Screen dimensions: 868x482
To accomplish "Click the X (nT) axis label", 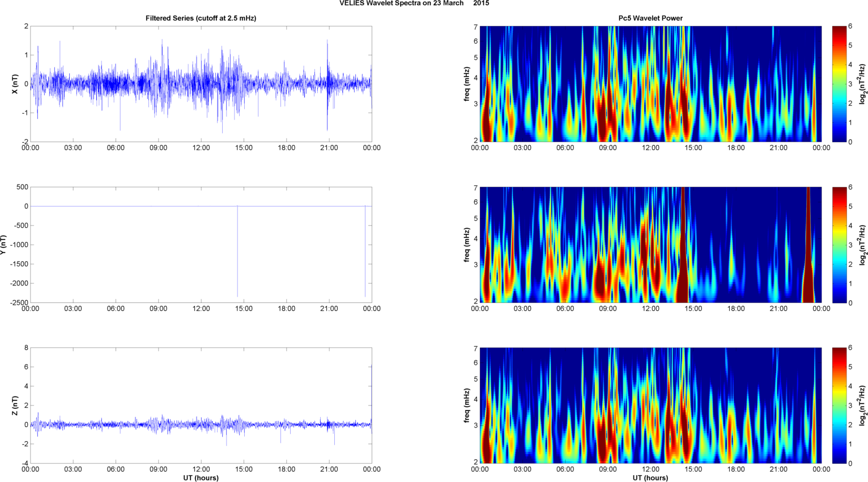I will [15, 84].
